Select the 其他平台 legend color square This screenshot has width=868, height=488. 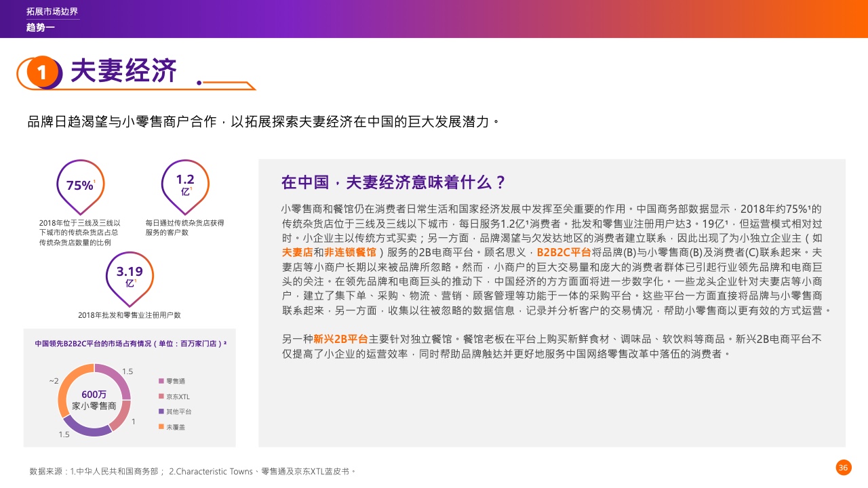(161, 411)
